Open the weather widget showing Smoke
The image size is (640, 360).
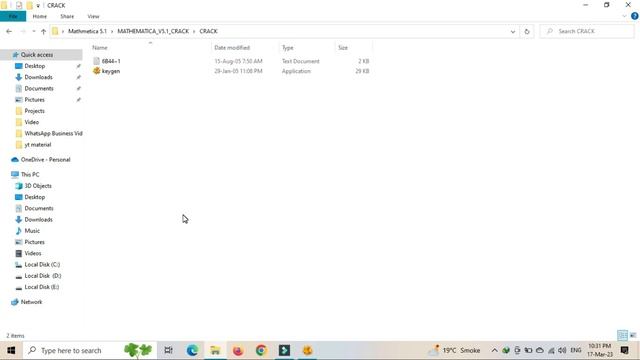coord(455,350)
